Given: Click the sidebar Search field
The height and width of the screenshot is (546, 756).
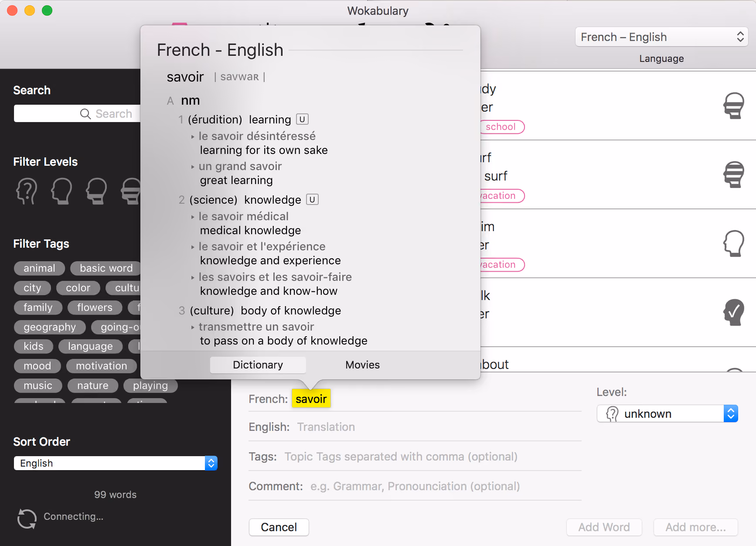Looking at the screenshot, I should pyautogui.click(x=77, y=113).
